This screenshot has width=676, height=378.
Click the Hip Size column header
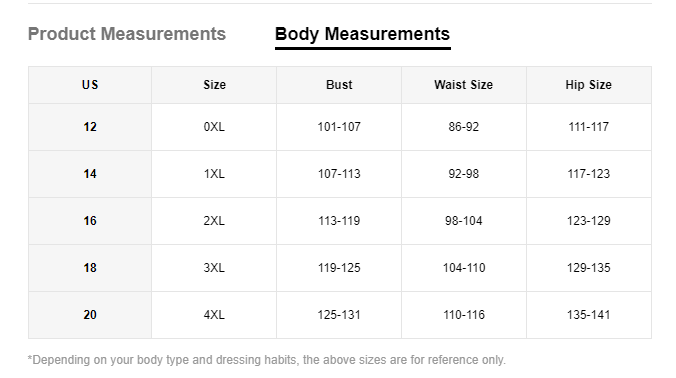(x=589, y=85)
